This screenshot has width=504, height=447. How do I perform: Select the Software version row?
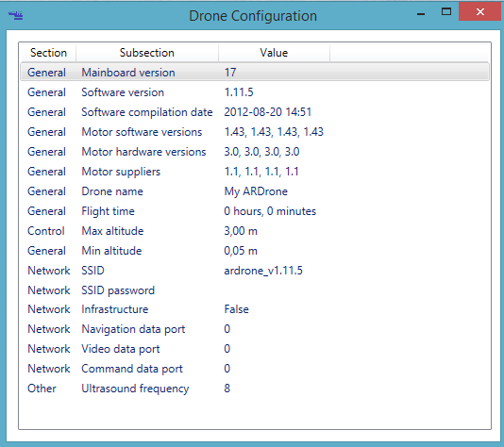pos(255,92)
